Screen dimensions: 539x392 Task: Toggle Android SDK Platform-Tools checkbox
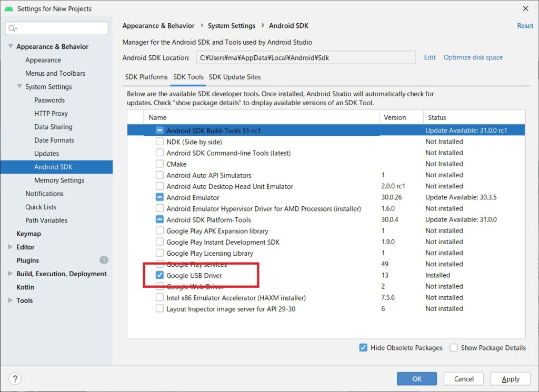click(159, 219)
